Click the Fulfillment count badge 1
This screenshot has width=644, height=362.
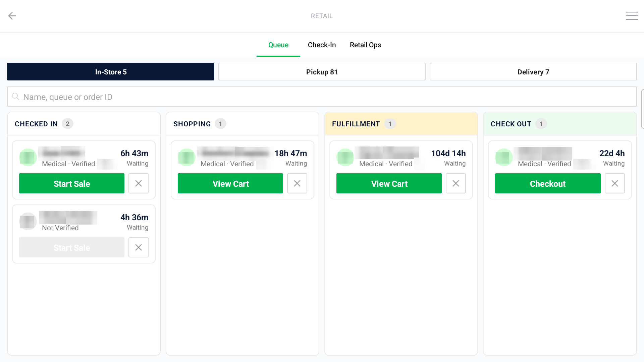(x=390, y=124)
